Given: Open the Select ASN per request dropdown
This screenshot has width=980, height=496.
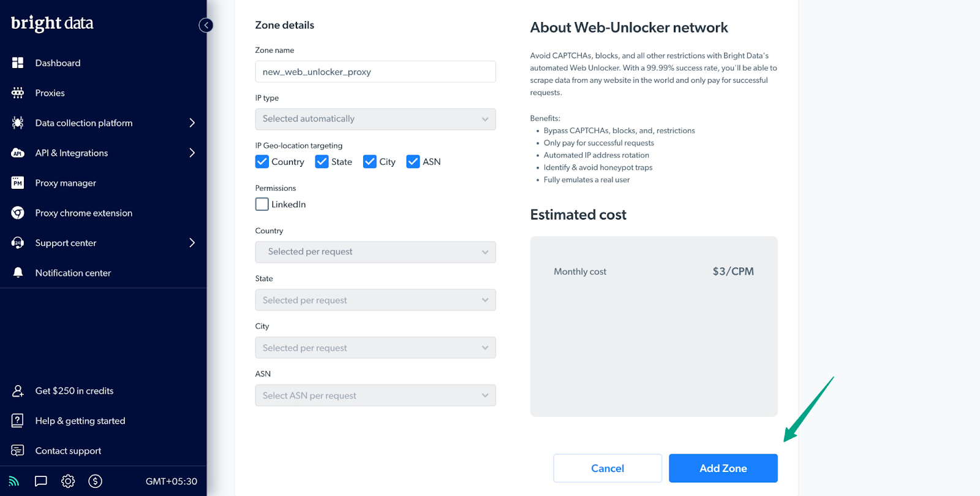Looking at the screenshot, I should (375, 395).
